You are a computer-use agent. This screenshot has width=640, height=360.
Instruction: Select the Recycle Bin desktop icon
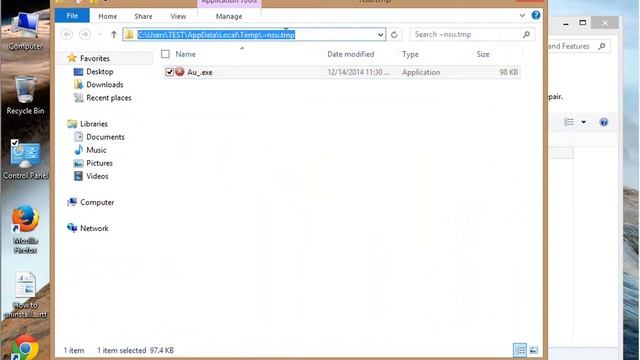point(25,96)
